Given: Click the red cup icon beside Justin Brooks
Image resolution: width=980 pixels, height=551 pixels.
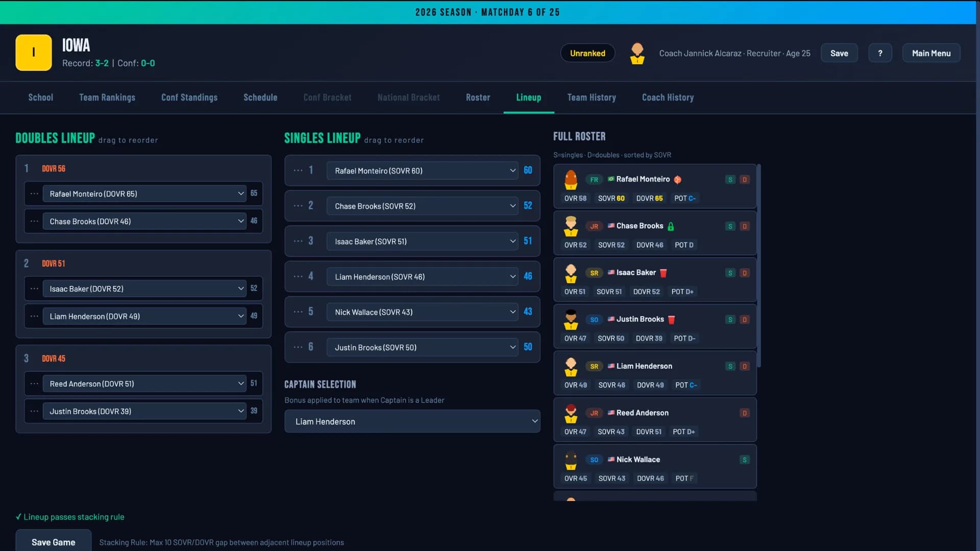Looking at the screenshot, I should coord(671,320).
